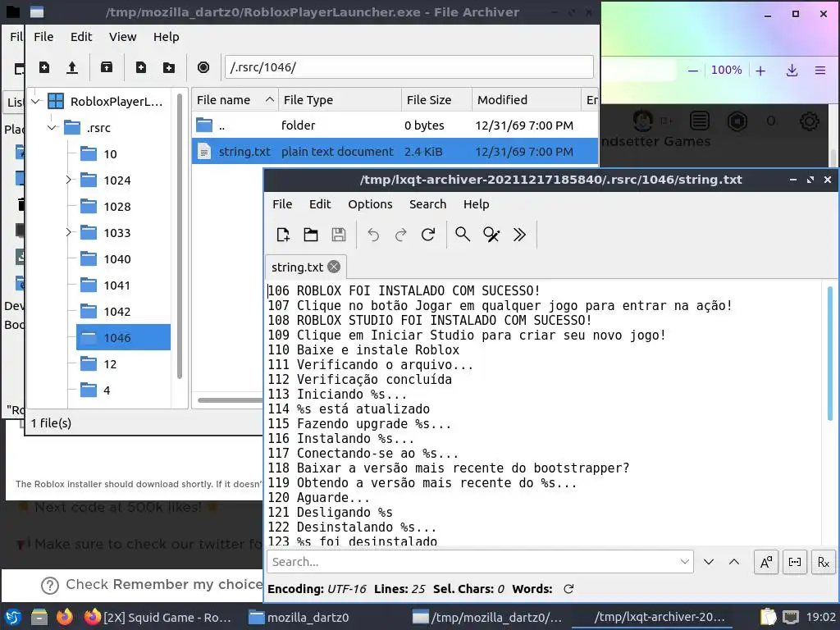This screenshot has width=840, height=630.
Task: Select string.txt row in file list
Action: click(395, 152)
